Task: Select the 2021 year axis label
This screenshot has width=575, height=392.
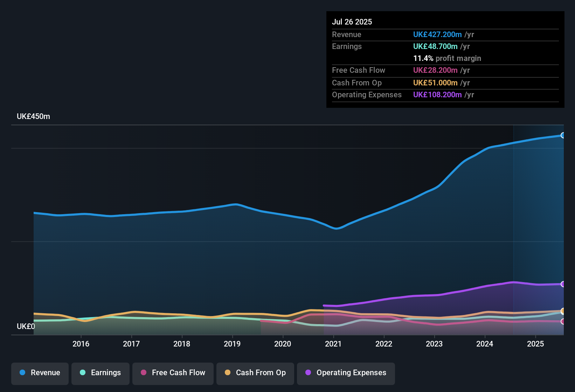Action: pos(333,344)
